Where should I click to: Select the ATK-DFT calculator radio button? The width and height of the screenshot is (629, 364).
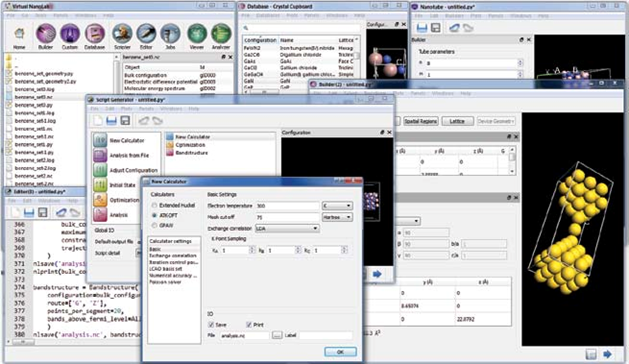(154, 216)
